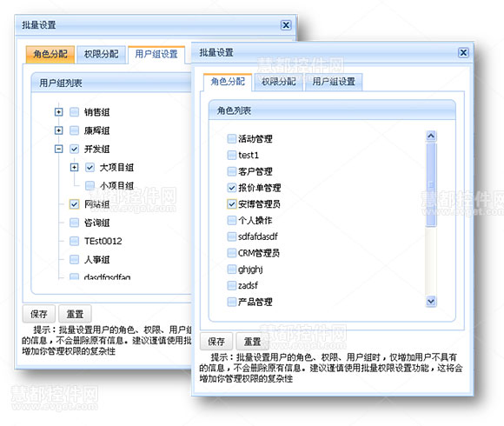
Task: Check the sdfafdasdf role checkbox
Action: (x=232, y=236)
